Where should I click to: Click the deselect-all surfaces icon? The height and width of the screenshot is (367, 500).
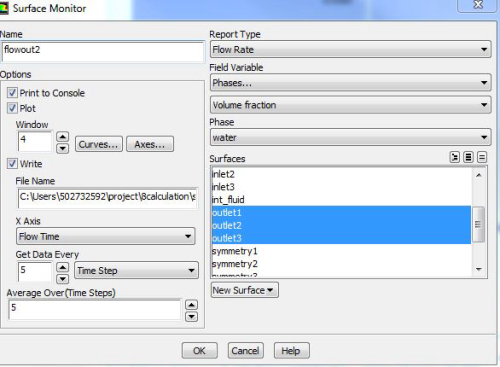click(x=482, y=157)
